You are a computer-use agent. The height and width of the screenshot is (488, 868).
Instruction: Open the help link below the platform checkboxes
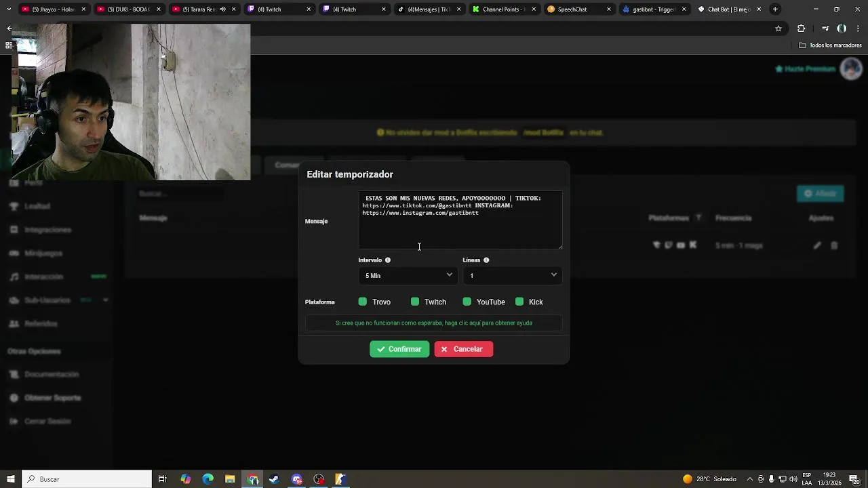[434, 323]
